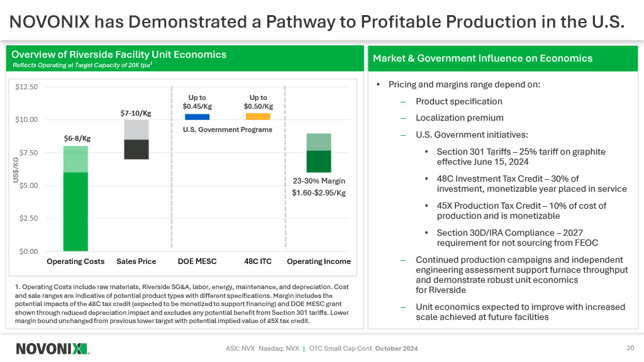Select the 45X Production Tax Credit bullet

521,211
